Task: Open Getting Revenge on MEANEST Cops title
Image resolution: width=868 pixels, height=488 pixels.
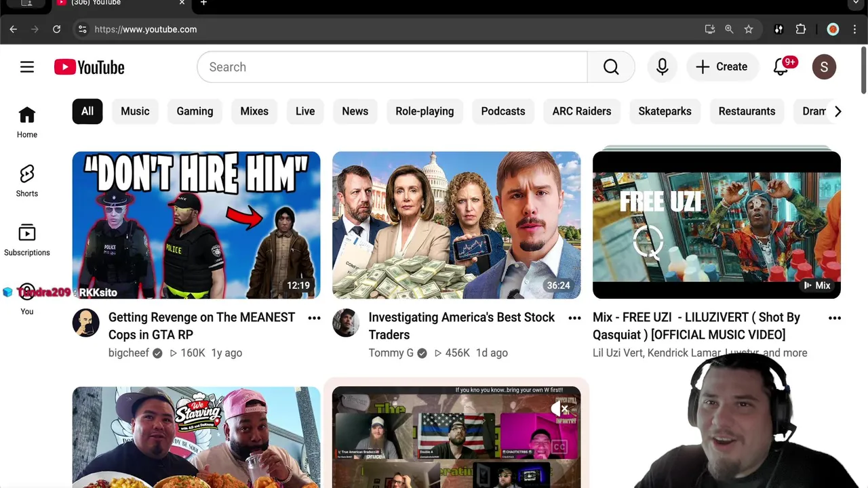Action: [202, 326]
